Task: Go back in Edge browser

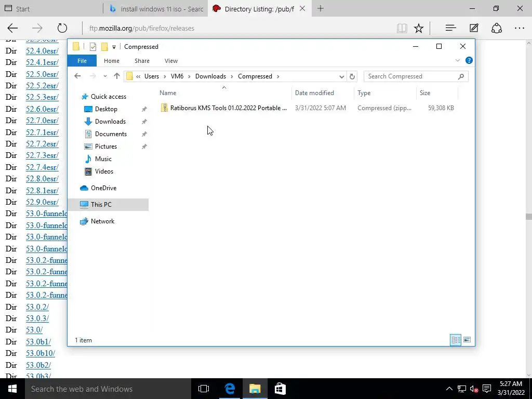Action: [x=12, y=28]
